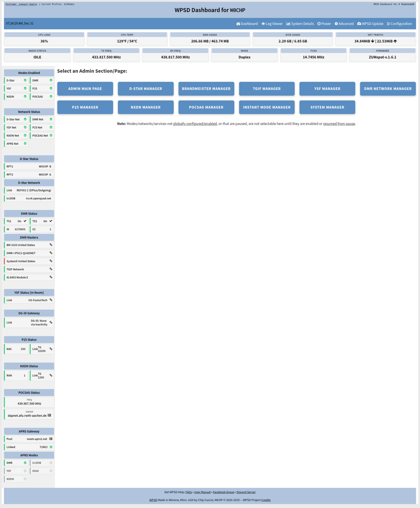Click the link icon beside TGIF Network

51,269
